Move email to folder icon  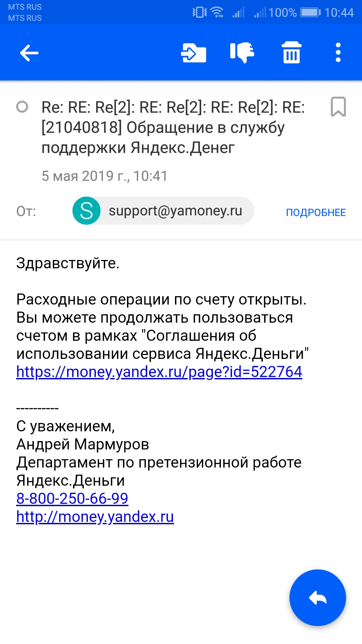[193, 53]
